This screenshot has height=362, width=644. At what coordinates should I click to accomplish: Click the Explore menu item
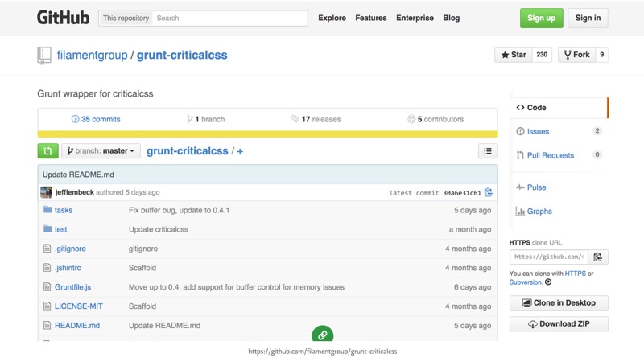(x=332, y=18)
